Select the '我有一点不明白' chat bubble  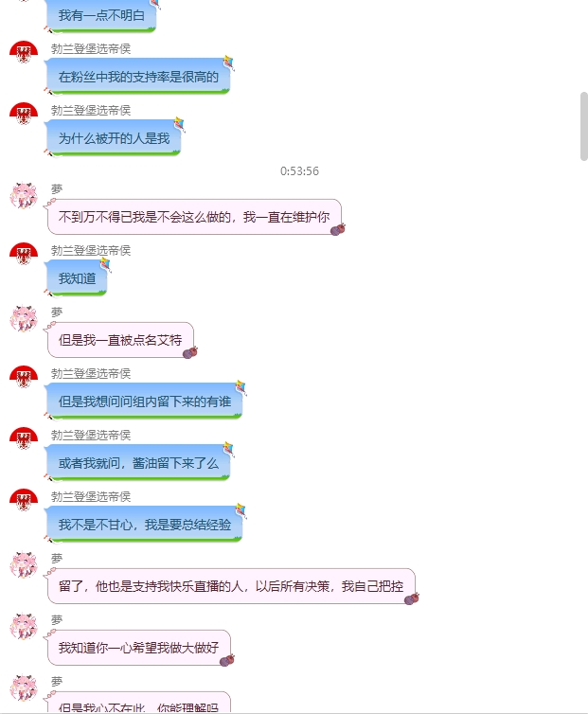click(x=101, y=15)
